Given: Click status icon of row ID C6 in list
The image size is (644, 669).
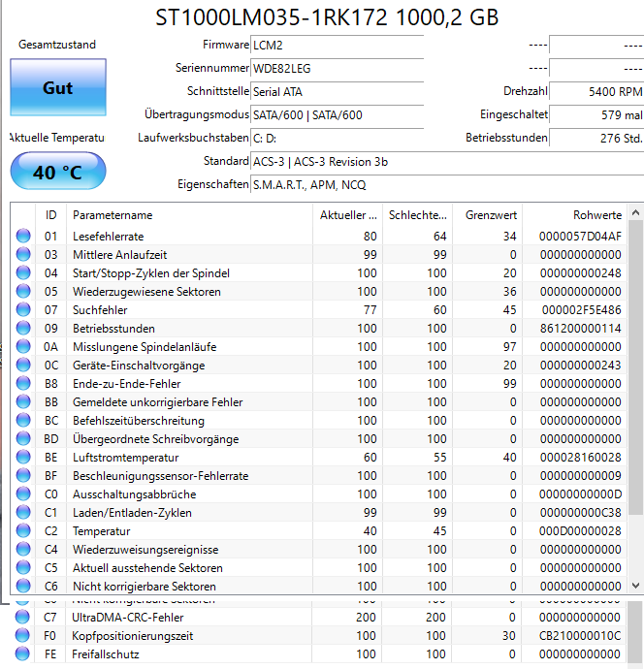Looking at the screenshot, I should coord(23,587).
